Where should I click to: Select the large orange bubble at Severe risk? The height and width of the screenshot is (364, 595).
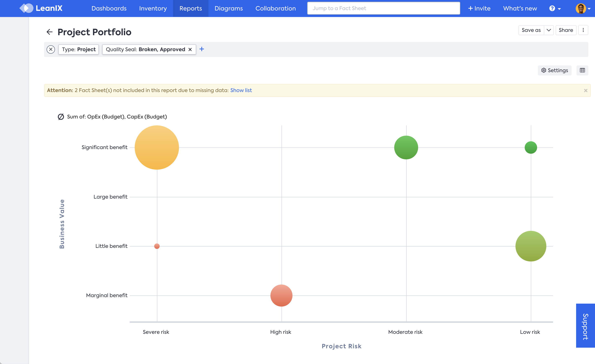[157, 147]
